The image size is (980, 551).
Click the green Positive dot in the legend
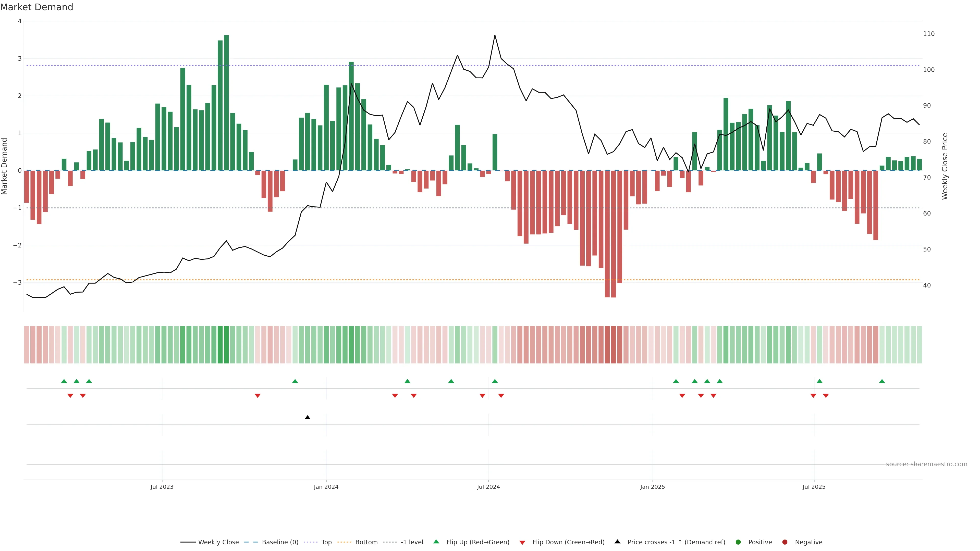click(x=738, y=542)
